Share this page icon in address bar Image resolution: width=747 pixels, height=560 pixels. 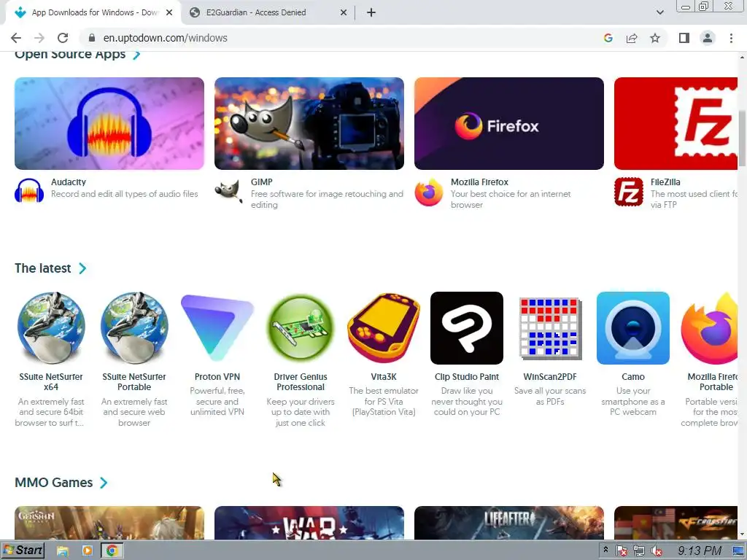click(632, 38)
